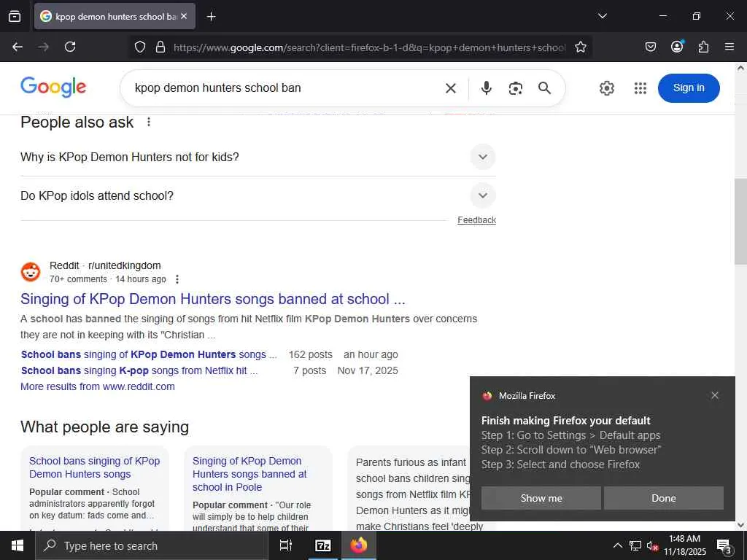Viewport: 747px width, 560px height.
Task: Open Google quick settings gear
Action: coord(606,88)
